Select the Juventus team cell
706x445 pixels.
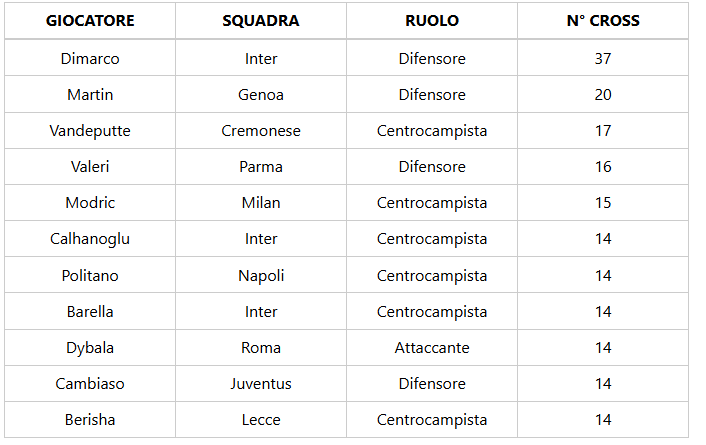[x=261, y=384]
